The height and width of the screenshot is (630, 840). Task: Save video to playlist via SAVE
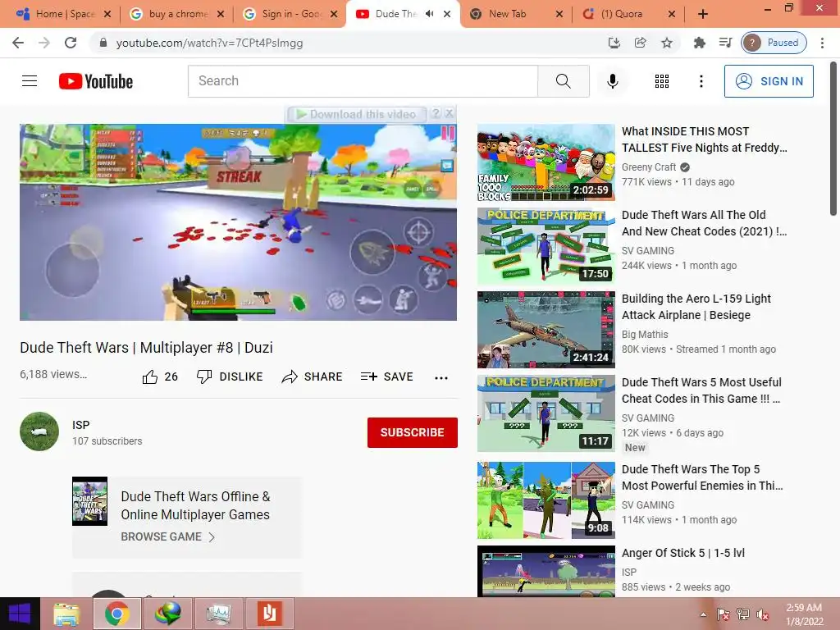pyautogui.click(x=387, y=377)
